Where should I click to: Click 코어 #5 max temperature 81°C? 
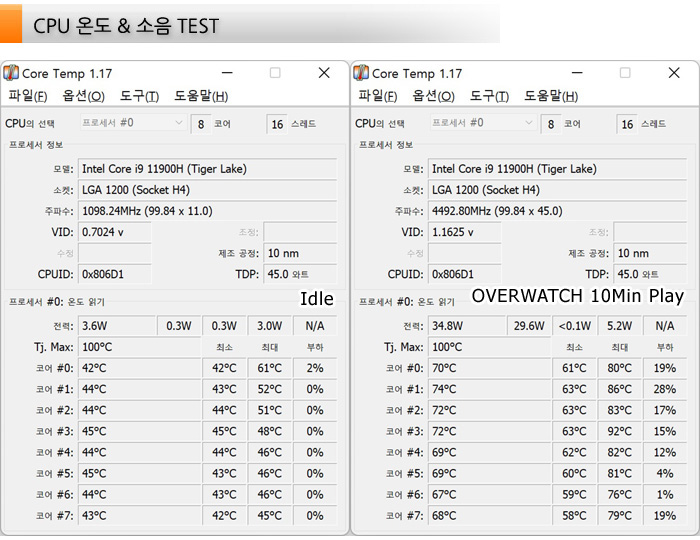click(620, 473)
